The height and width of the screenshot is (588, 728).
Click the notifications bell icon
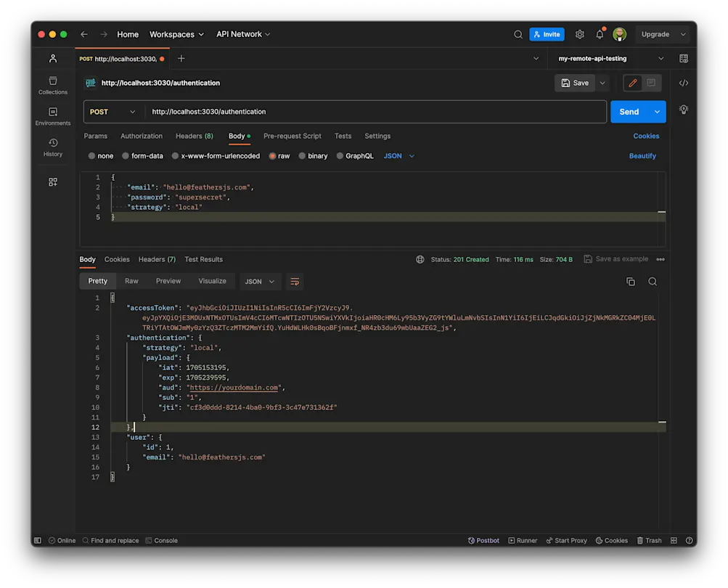point(600,34)
